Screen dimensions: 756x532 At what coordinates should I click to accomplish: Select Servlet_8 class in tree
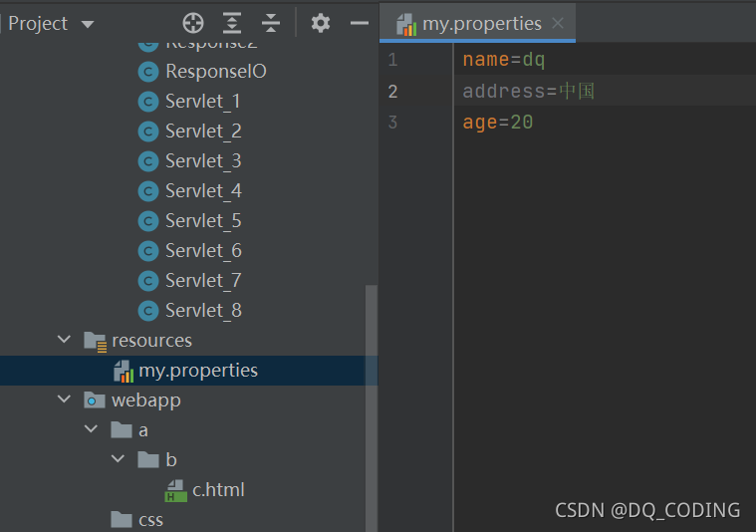203,311
